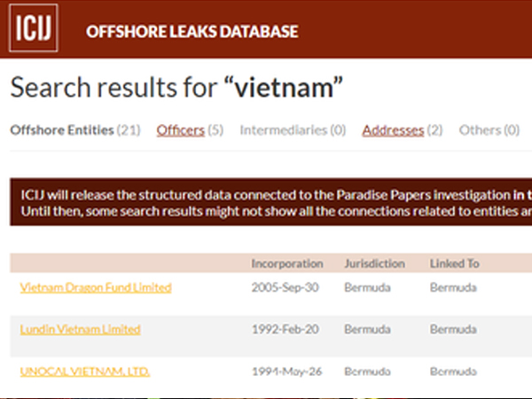Click the Linked To column header
Viewport: 532px width, 399px height.
tap(455, 263)
